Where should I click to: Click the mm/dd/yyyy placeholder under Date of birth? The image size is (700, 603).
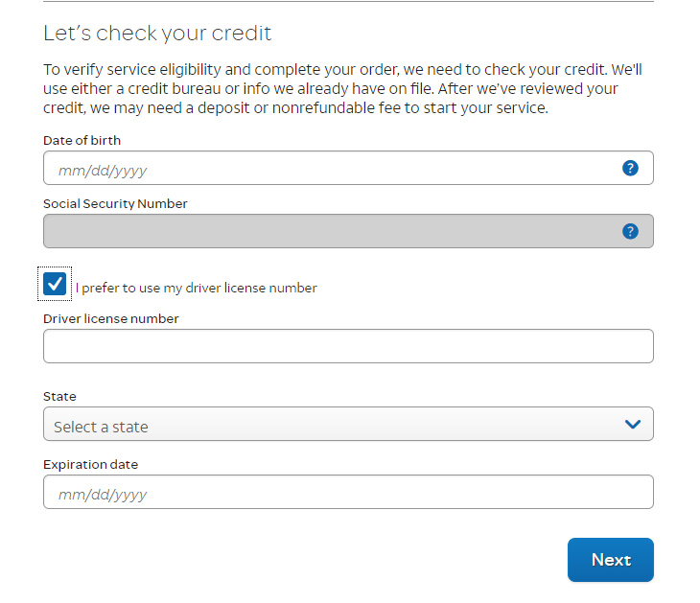tap(103, 171)
